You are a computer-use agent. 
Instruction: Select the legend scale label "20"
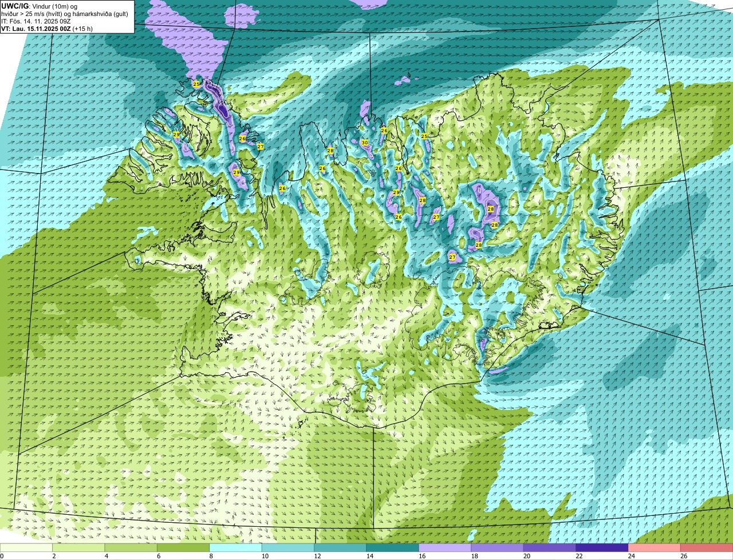(x=527, y=555)
